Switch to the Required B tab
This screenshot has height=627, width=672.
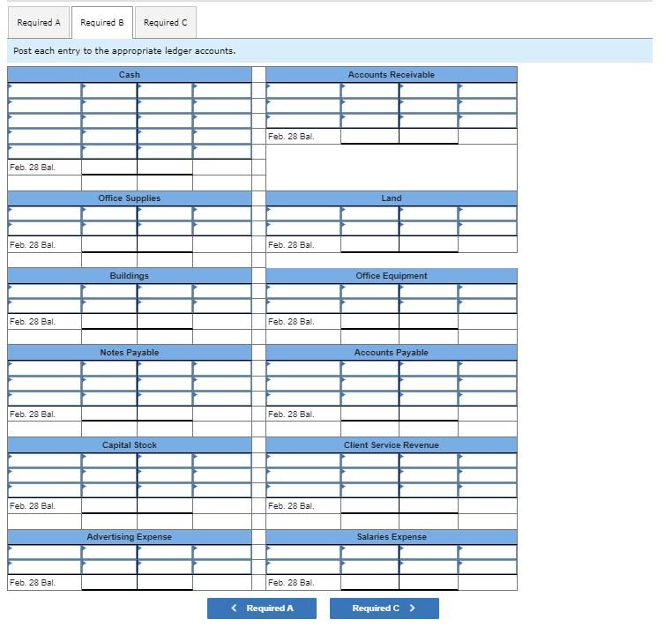(x=102, y=23)
